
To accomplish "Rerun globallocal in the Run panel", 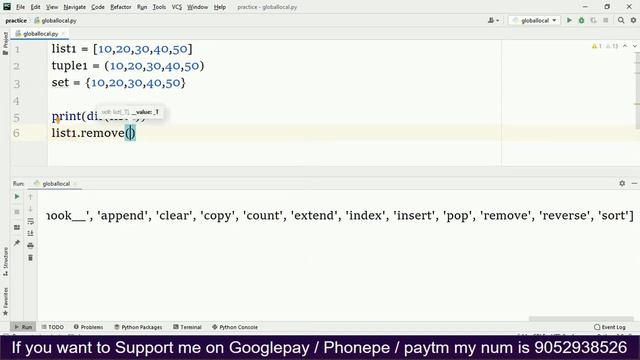I will coord(17,197).
